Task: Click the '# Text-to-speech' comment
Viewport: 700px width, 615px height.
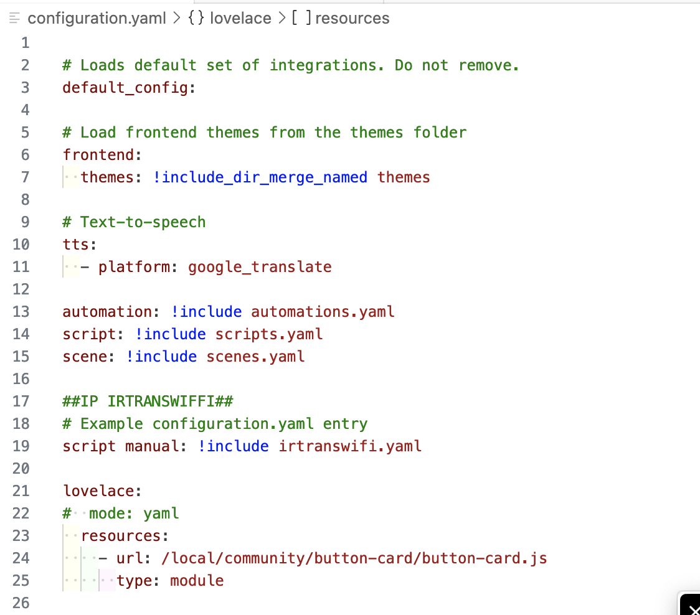Action: (x=134, y=222)
